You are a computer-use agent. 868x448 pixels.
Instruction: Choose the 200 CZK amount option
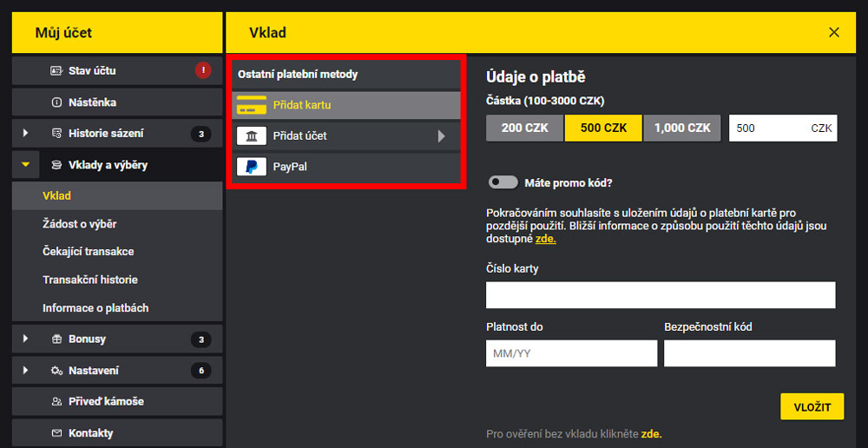[x=524, y=128]
